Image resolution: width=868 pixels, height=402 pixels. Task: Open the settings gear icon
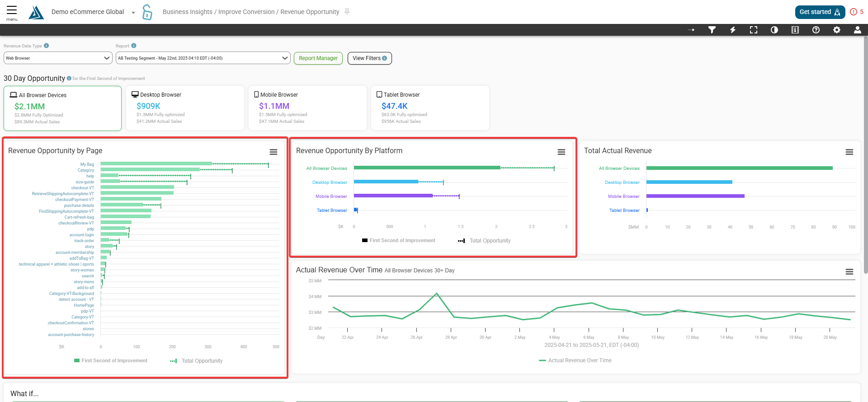837,30
